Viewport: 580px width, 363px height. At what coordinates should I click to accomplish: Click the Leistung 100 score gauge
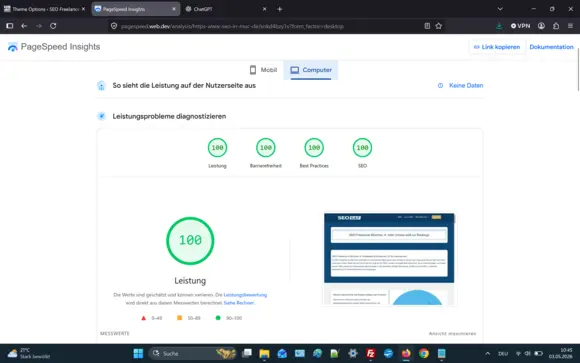(217, 148)
